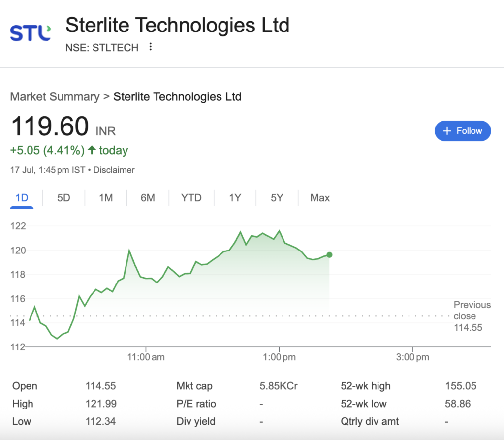Select the Max chart range tab

pos(320,198)
